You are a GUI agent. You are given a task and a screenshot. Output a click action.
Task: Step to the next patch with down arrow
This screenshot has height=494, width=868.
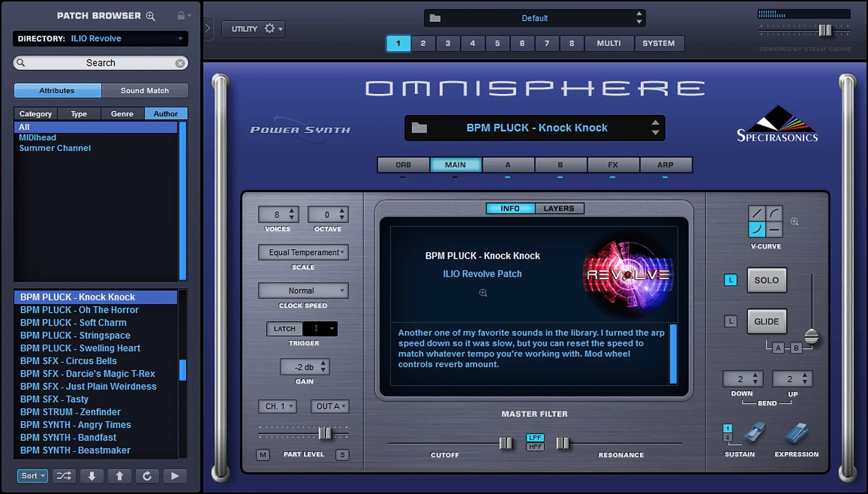pos(92,476)
